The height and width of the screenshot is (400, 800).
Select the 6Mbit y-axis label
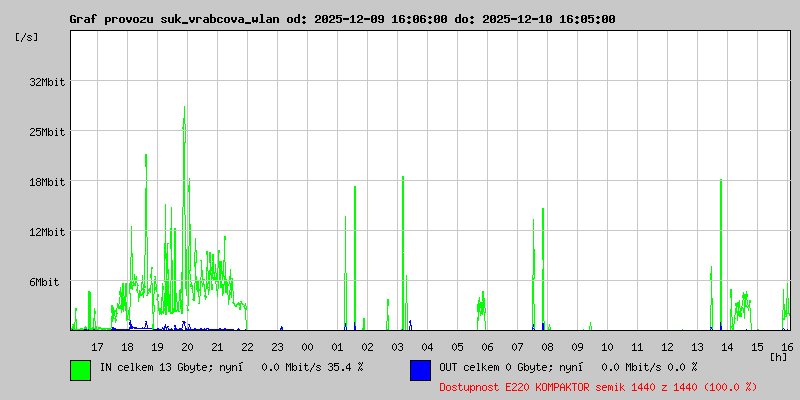pyautogui.click(x=44, y=282)
